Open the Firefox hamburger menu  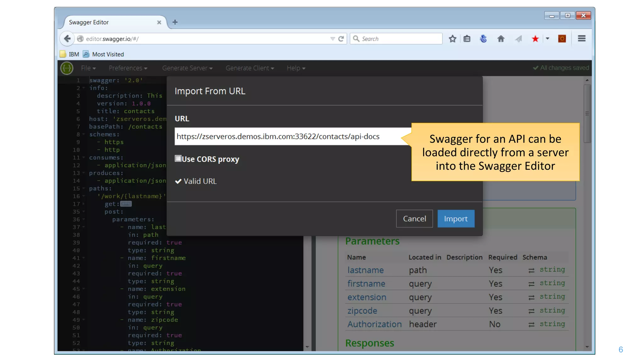(x=582, y=38)
